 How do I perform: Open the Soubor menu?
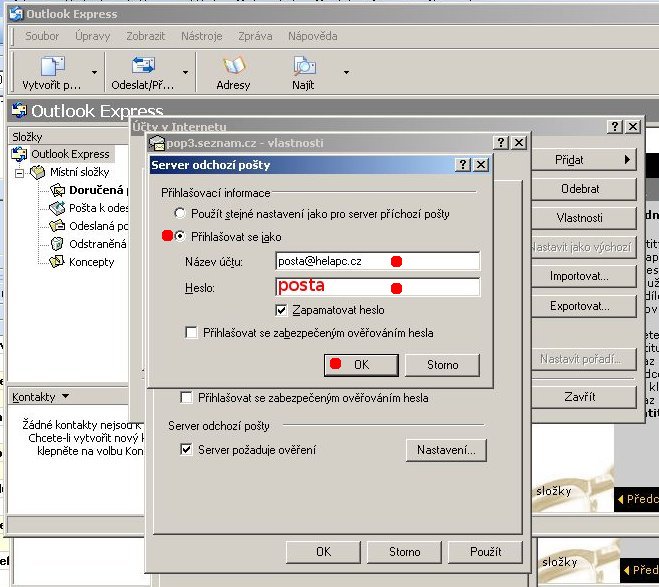pos(42,36)
